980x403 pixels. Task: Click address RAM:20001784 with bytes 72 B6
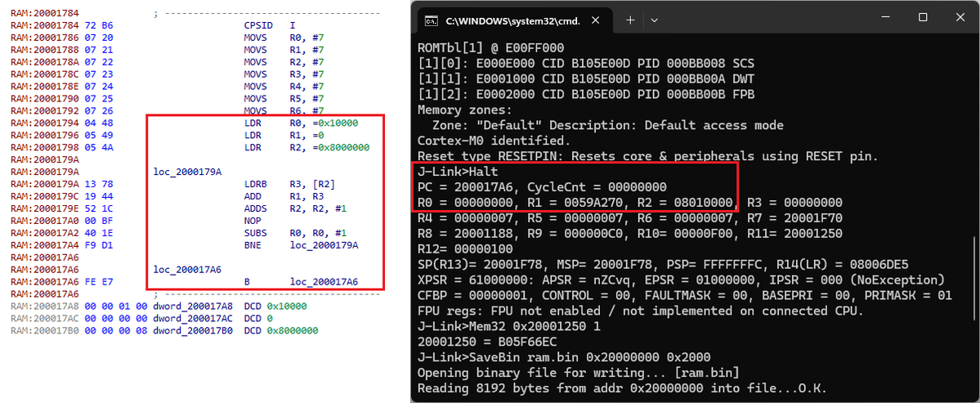coord(61,26)
